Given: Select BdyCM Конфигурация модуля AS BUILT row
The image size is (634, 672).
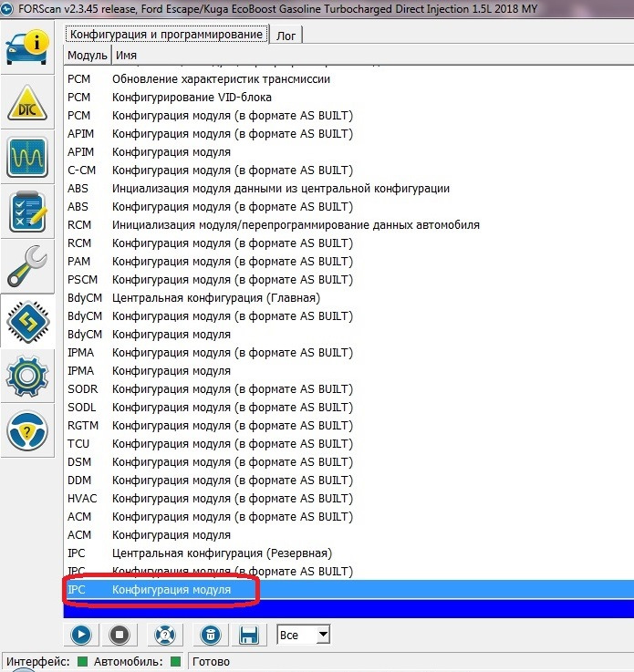Looking at the screenshot, I should 348,315.
